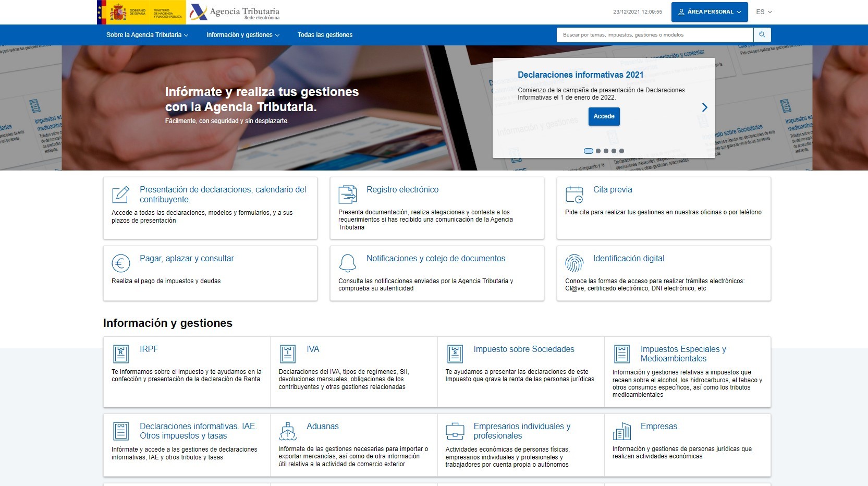Click the fingerprint icon for Identificación digital
The image size is (868, 486).
574,263
